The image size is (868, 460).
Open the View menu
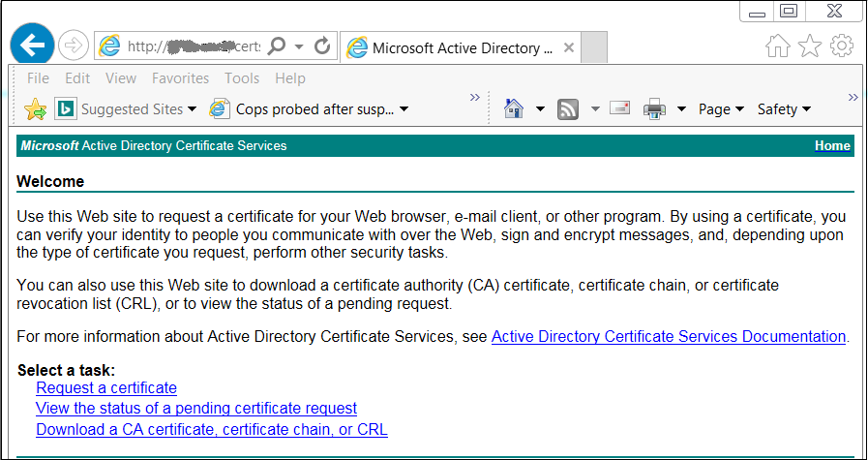[121, 78]
